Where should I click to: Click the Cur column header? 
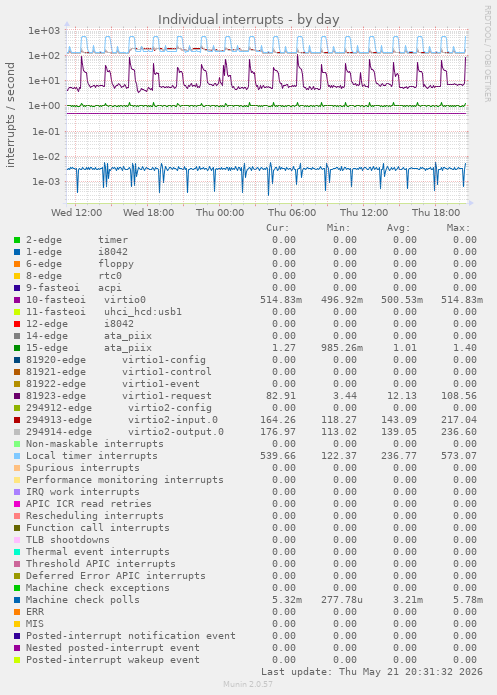coord(278,228)
